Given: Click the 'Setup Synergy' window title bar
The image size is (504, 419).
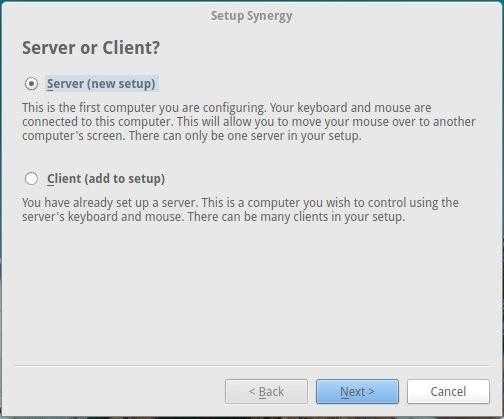Looking at the screenshot, I should click(x=252, y=16).
